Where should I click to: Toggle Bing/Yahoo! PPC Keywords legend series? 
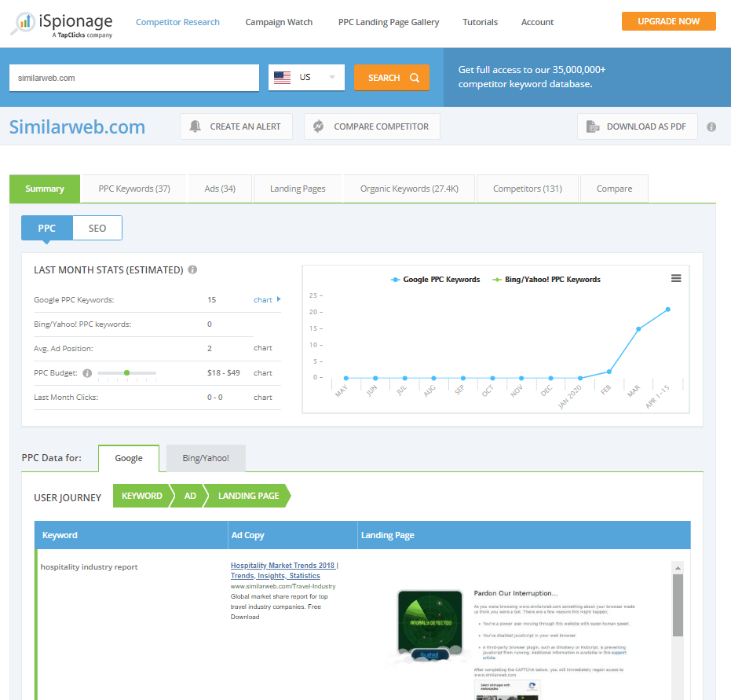click(546, 280)
